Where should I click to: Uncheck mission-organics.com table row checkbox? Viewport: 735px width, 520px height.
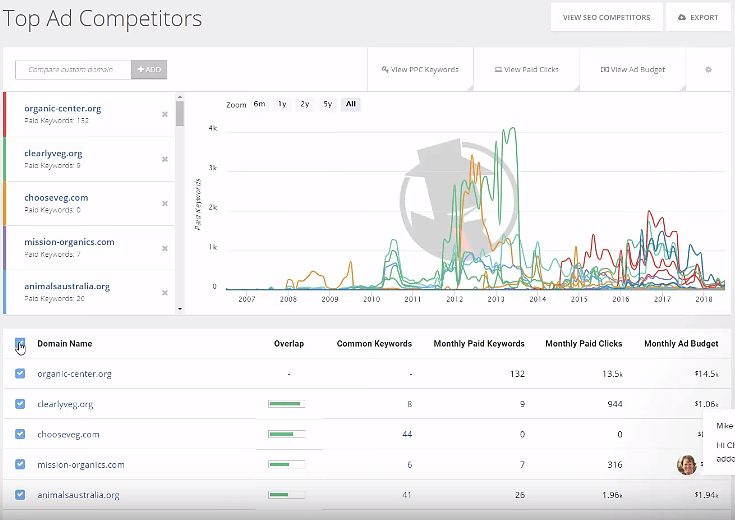pyautogui.click(x=20, y=464)
